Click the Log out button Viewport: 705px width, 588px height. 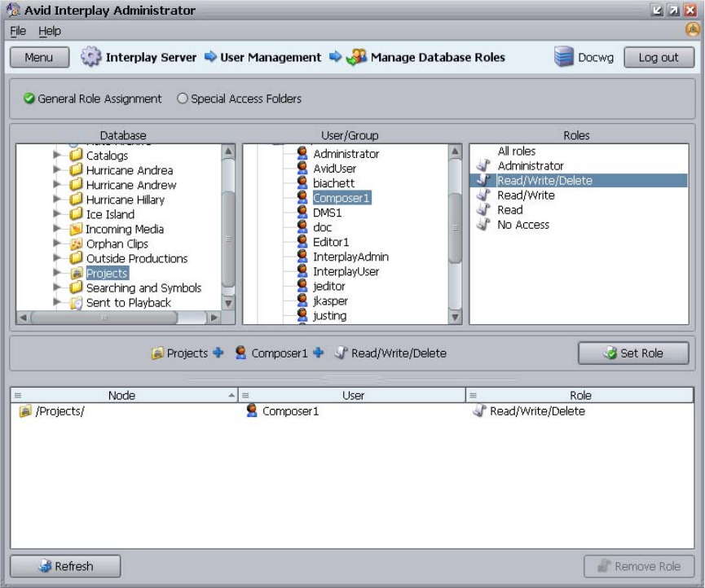(659, 58)
